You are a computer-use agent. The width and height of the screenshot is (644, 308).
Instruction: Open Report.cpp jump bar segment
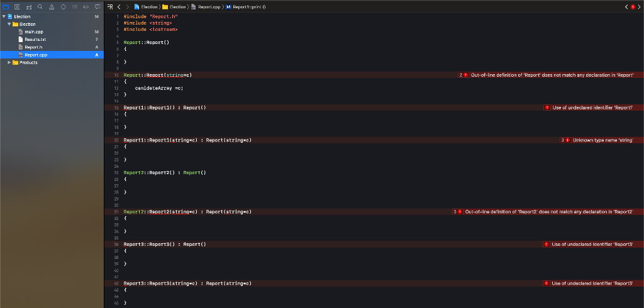click(x=206, y=6)
